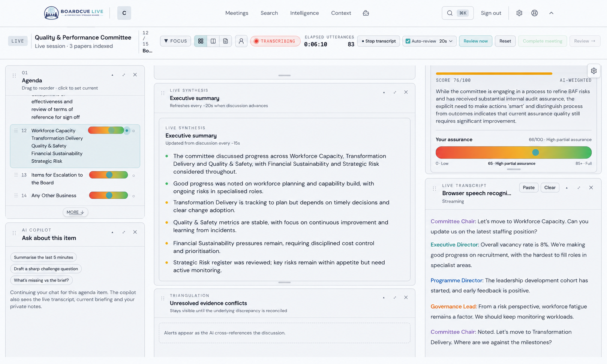607x364 pixels.
Task: Click the Stop transcript button
Action: tap(379, 41)
